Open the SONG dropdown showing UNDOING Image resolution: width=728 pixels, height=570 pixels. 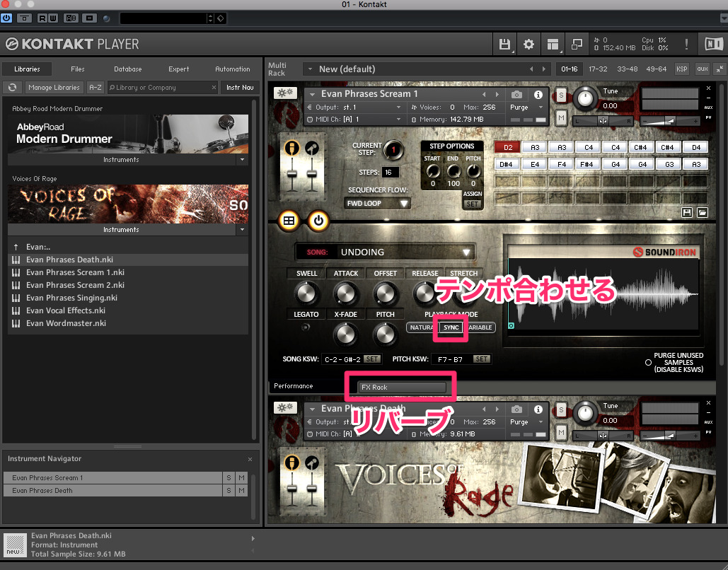pos(386,252)
